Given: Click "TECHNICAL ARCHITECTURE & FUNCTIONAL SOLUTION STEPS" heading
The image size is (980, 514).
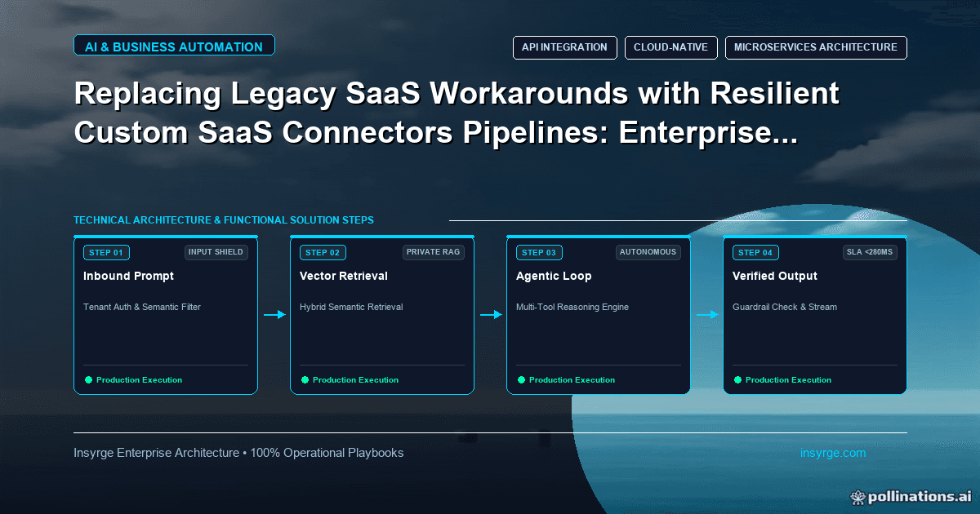Looking at the screenshot, I should 224,220.
